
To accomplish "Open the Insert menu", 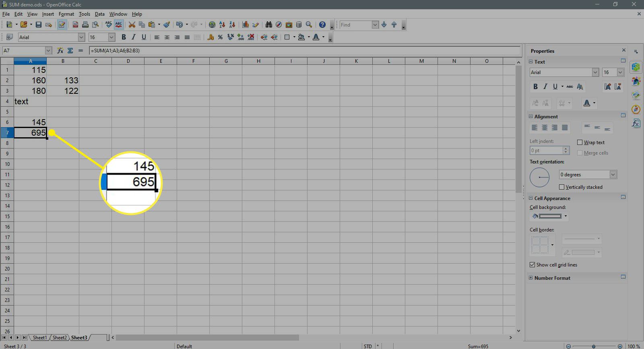I will click(x=48, y=14).
